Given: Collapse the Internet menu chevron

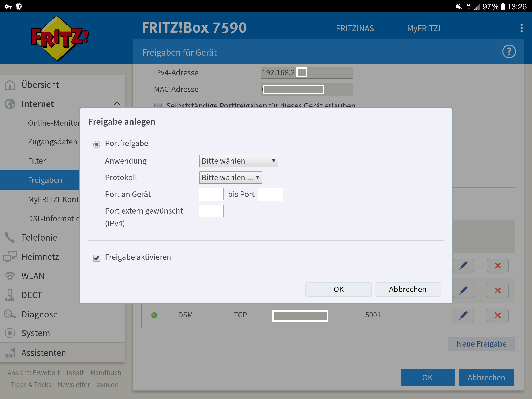Looking at the screenshot, I should [x=117, y=104].
